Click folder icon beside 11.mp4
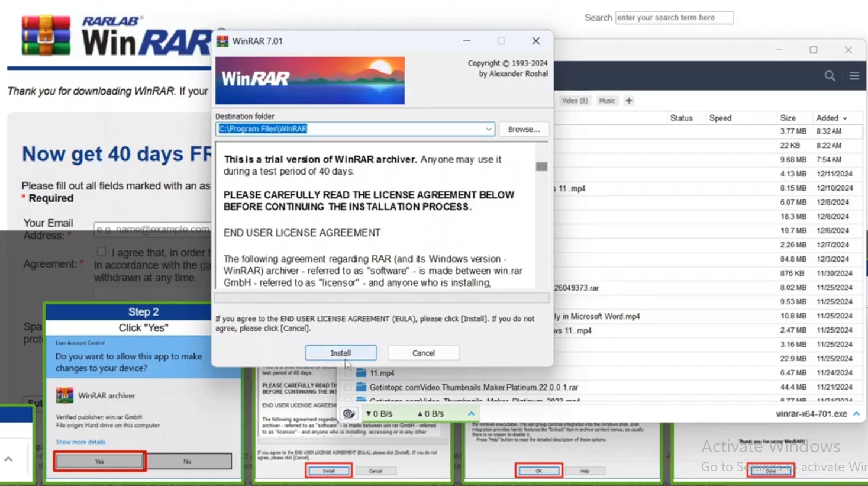Screen dimensions: 868x486 361,373
